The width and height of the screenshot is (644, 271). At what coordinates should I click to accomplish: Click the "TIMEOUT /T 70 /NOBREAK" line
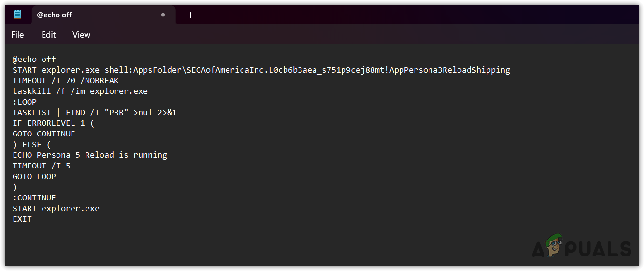[65, 80]
